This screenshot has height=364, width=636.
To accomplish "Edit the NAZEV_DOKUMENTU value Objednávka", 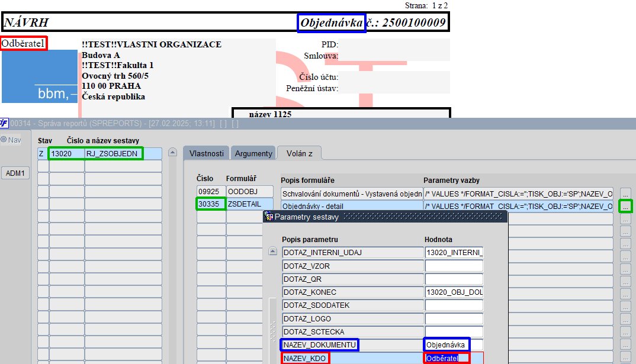I will 454,345.
